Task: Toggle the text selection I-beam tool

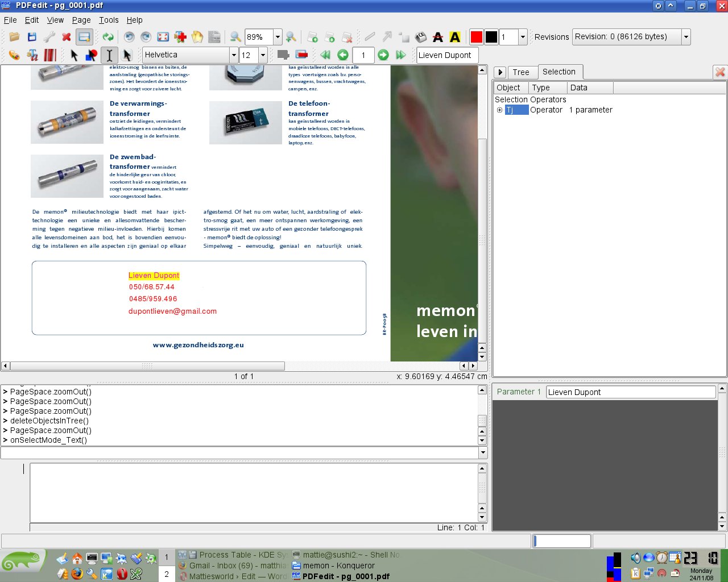Action: pyautogui.click(x=109, y=55)
